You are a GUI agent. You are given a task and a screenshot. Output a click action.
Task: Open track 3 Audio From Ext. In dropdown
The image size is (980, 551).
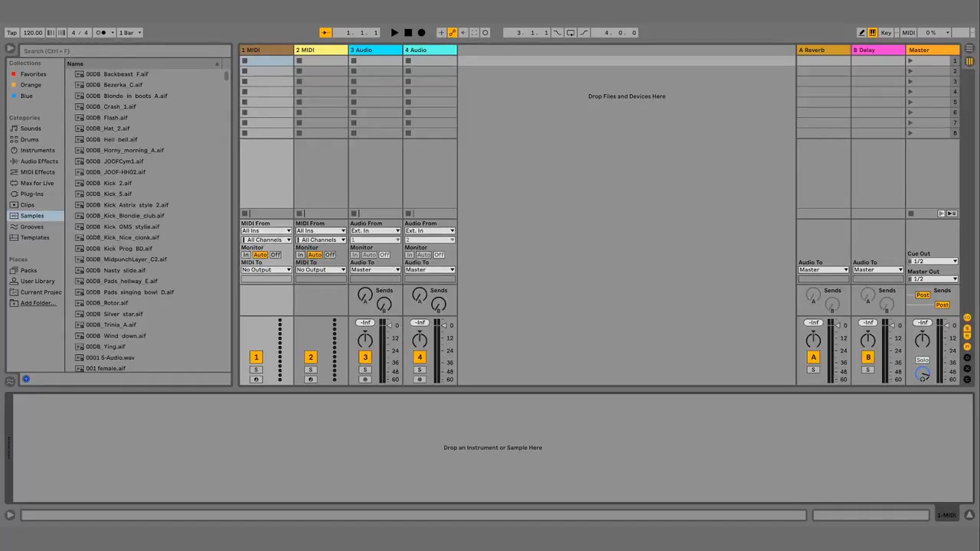pyautogui.click(x=375, y=230)
